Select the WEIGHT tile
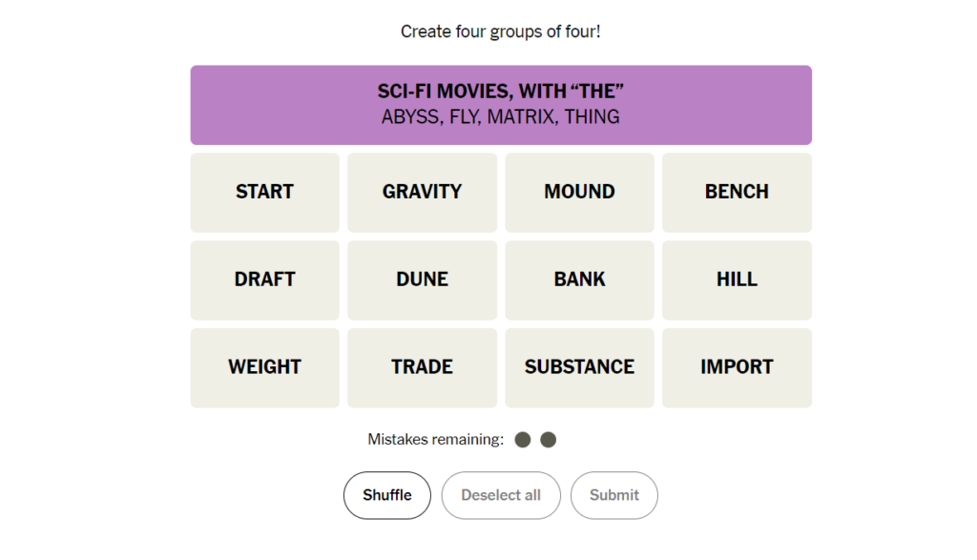Image resolution: width=977 pixels, height=560 pixels. coord(265,368)
